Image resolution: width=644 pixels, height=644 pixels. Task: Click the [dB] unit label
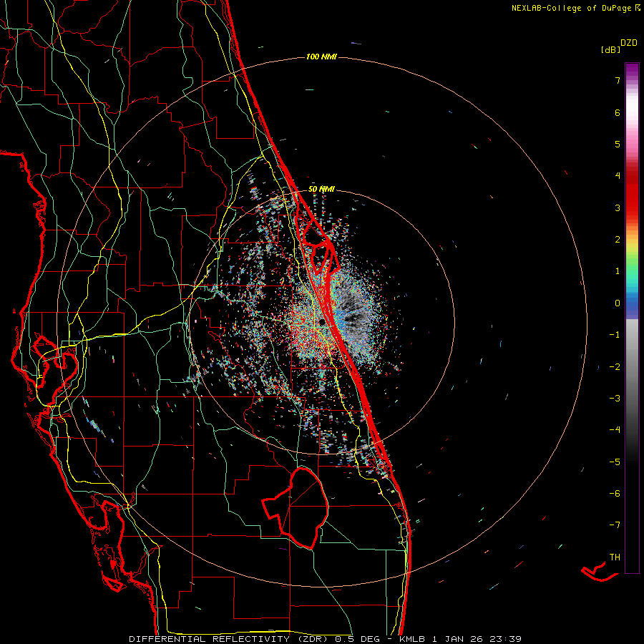(610, 50)
